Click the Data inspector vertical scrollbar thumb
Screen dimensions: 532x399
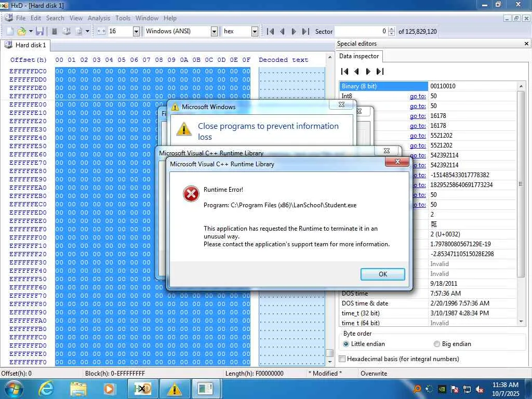point(521,184)
